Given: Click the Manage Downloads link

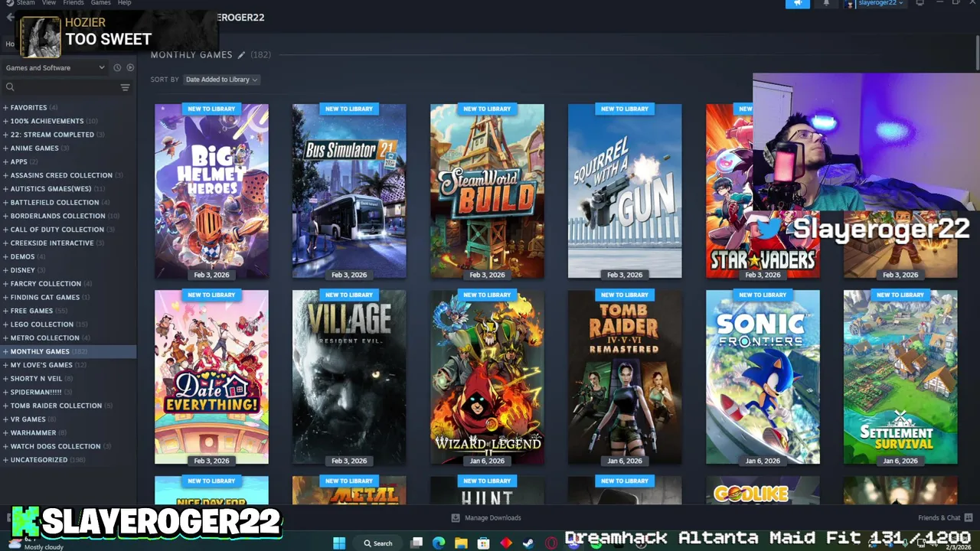Looking at the screenshot, I should [x=492, y=518].
